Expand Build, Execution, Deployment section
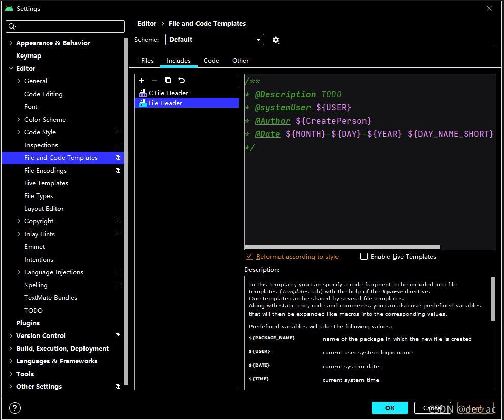Image resolution: width=504 pixels, height=420 pixels. [x=11, y=348]
